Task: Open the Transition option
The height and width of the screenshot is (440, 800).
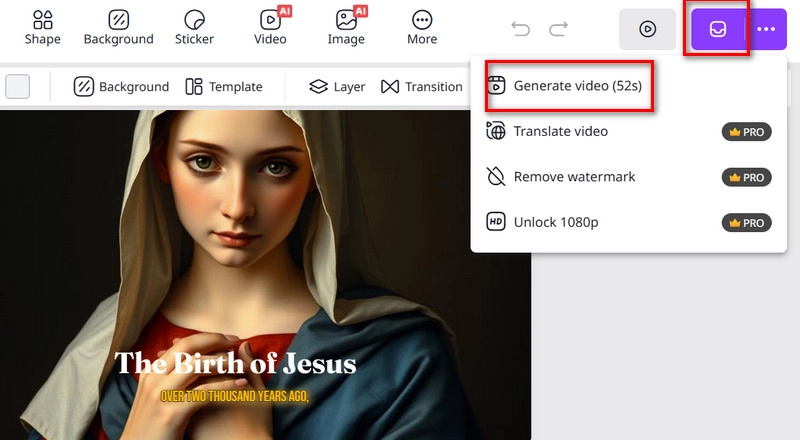Action: (x=422, y=87)
